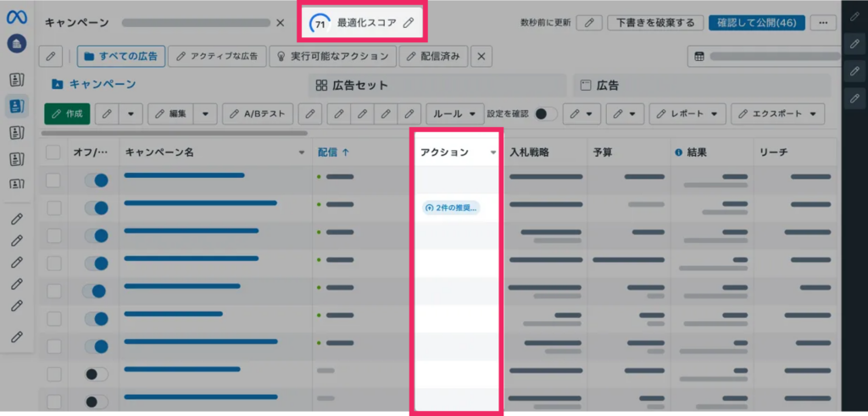The width and height of the screenshot is (868, 416).
Task: Sort by the キャンペーン名 column header
Action: coord(159,153)
